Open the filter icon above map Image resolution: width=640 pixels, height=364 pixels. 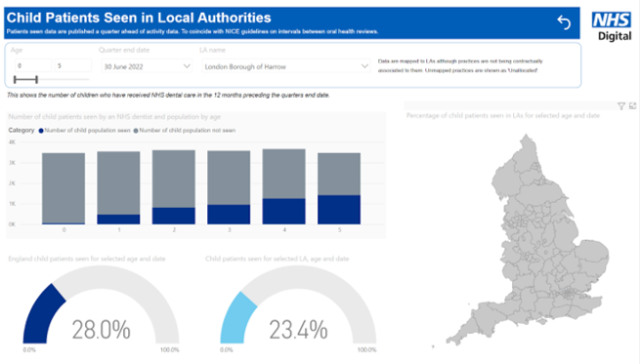(x=621, y=106)
